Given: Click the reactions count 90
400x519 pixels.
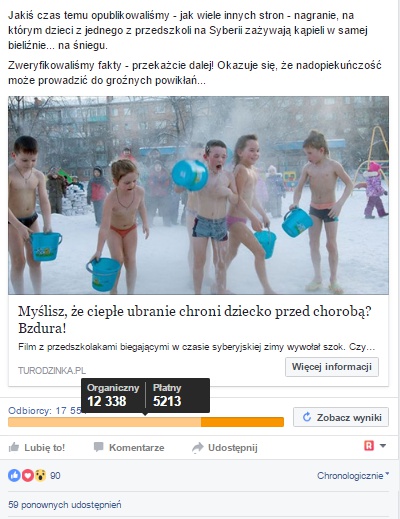Looking at the screenshot, I should [x=55, y=476].
